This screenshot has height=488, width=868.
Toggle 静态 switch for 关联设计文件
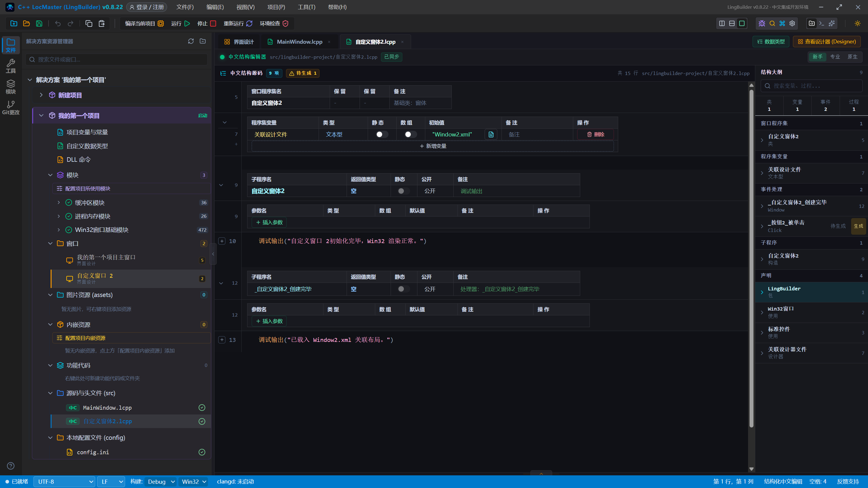(x=382, y=134)
